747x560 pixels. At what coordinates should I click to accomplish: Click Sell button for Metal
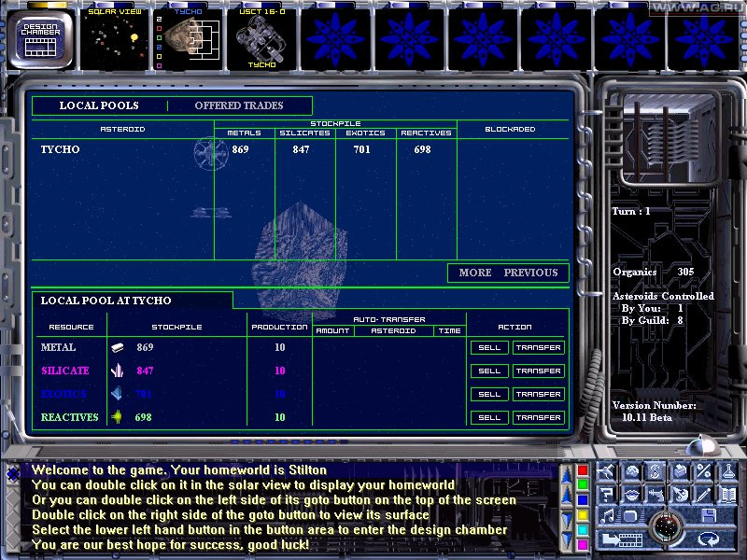(489, 347)
